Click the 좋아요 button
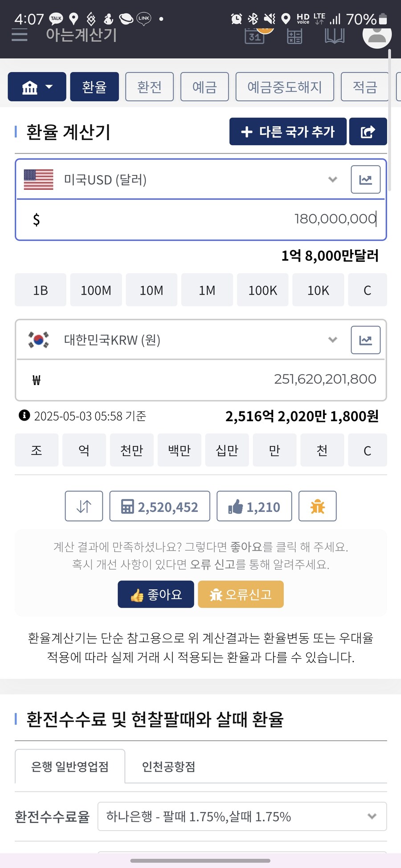This screenshot has height=868, width=401. [156, 594]
